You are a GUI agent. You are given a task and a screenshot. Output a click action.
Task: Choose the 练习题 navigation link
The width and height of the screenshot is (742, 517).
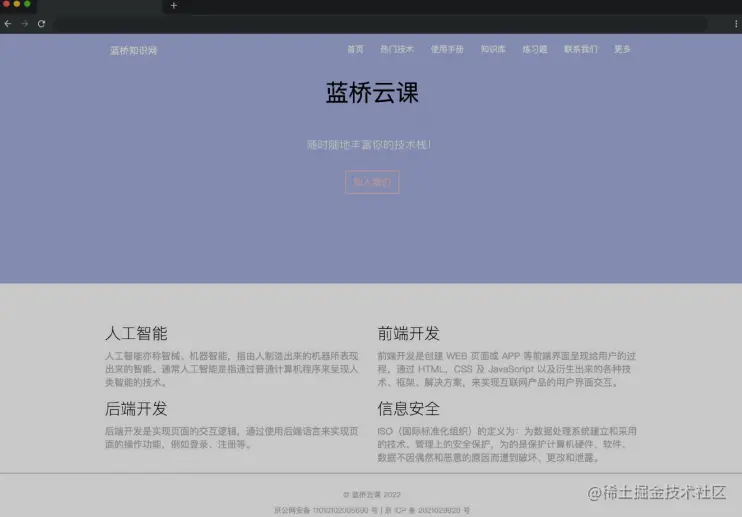535,49
